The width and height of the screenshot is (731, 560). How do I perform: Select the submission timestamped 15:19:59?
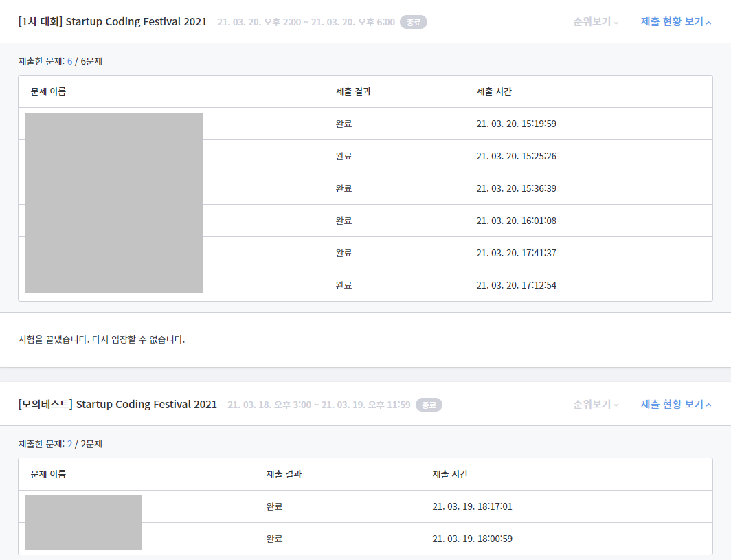point(516,124)
